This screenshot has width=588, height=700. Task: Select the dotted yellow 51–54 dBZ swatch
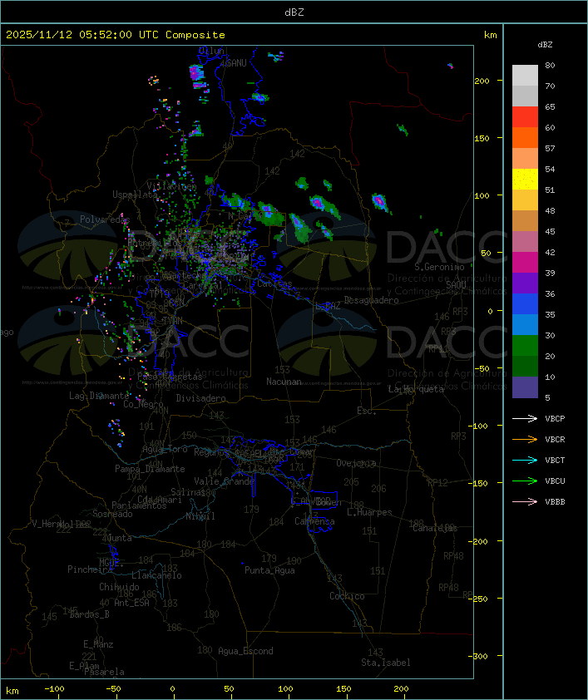pos(525,179)
